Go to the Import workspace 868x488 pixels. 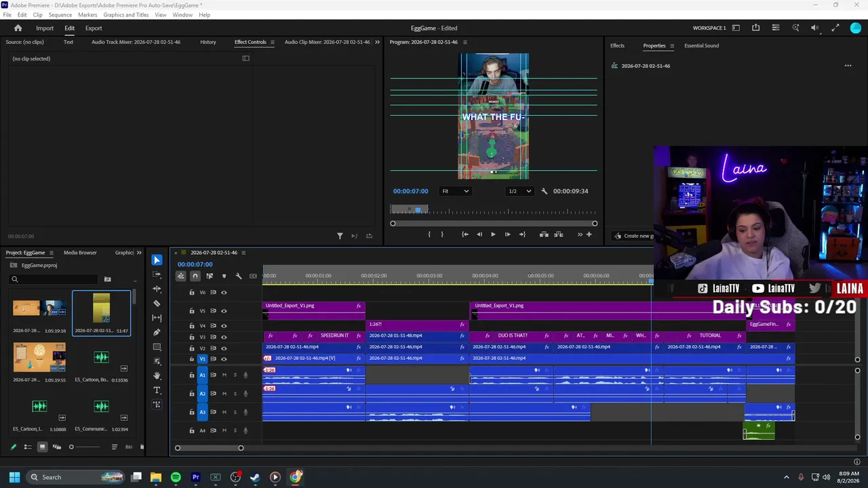click(x=45, y=28)
